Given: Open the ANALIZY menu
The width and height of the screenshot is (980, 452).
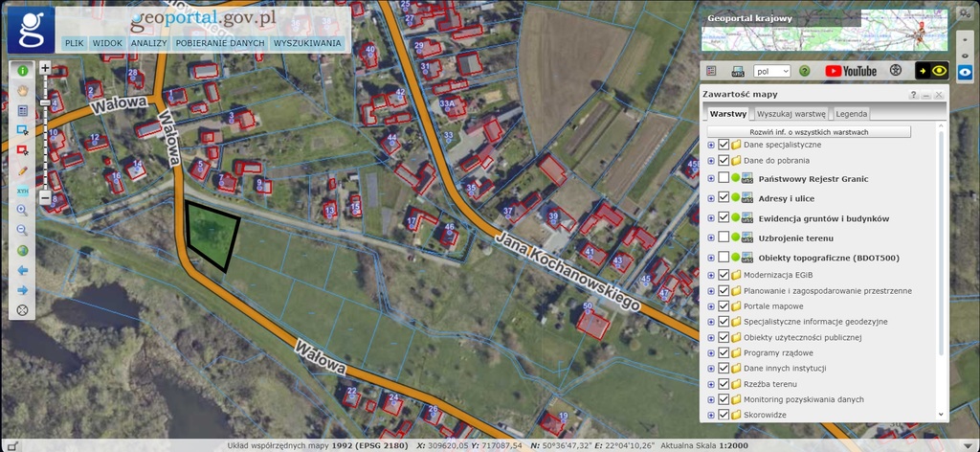Looking at the screenshot, I should point(148,43).
